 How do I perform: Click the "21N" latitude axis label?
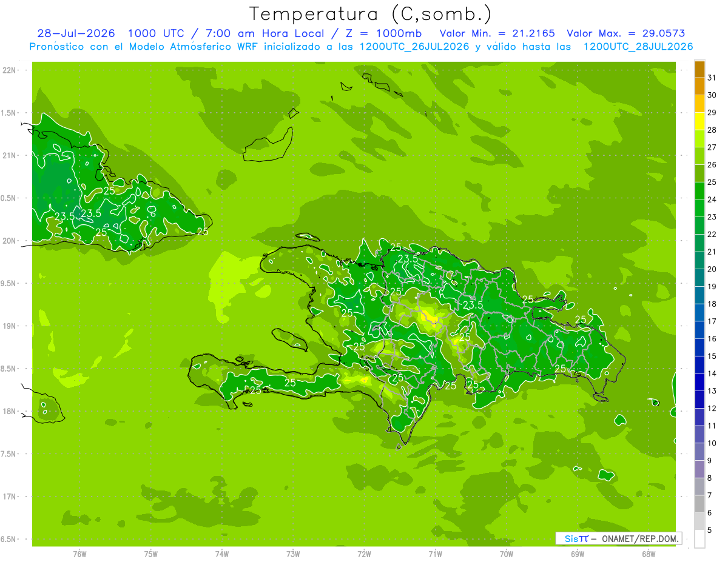(x=9, y=155)
